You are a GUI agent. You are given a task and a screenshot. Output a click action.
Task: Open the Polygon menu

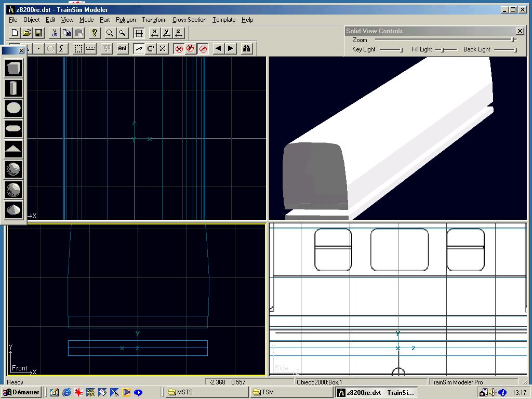click(126, 20)
